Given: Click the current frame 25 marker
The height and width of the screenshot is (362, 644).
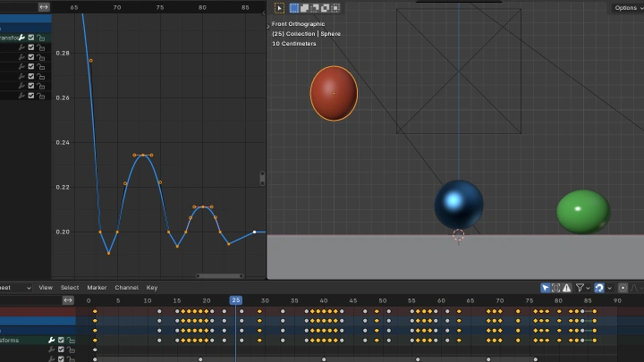Looking at the screenshot, I should (x=235, y=300).
